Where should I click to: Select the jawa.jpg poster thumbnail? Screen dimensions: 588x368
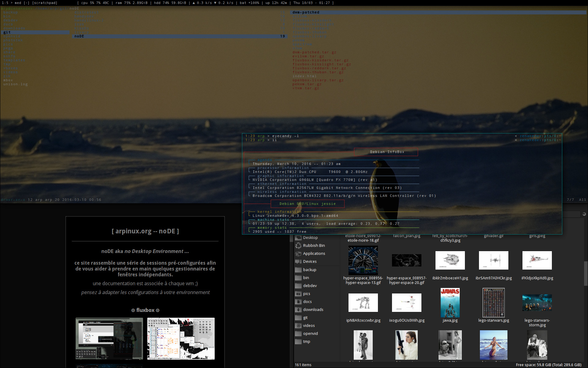pos(450,303)
